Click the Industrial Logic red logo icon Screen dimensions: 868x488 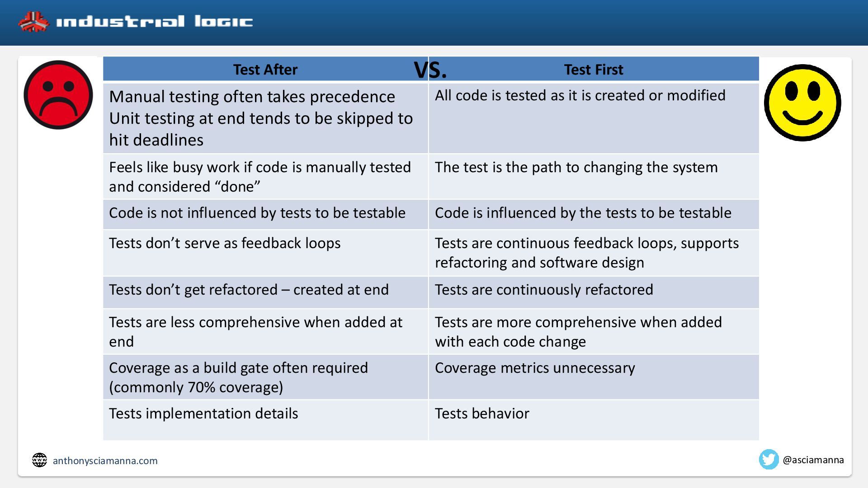point(33,22)
